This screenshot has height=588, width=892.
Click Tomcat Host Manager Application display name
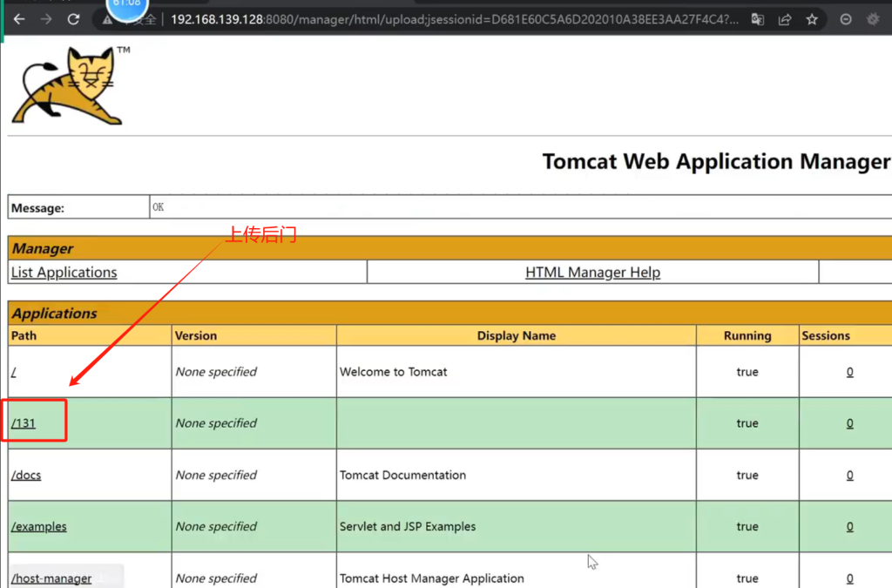tap(432, 578)
